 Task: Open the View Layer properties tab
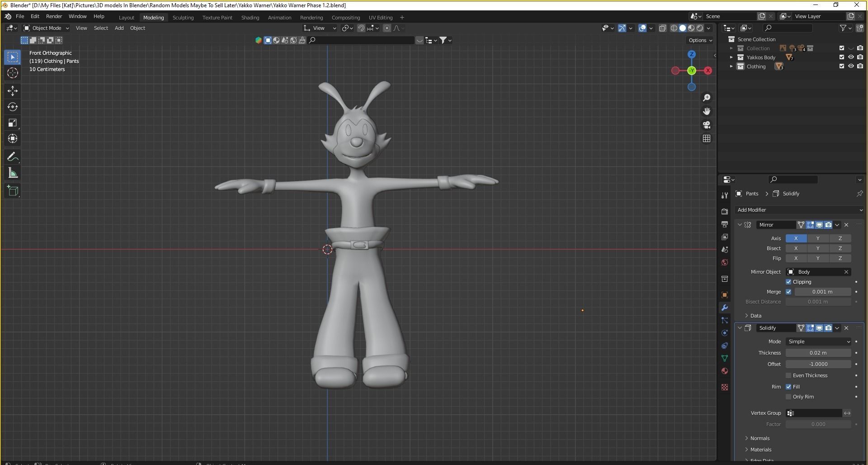725,237
